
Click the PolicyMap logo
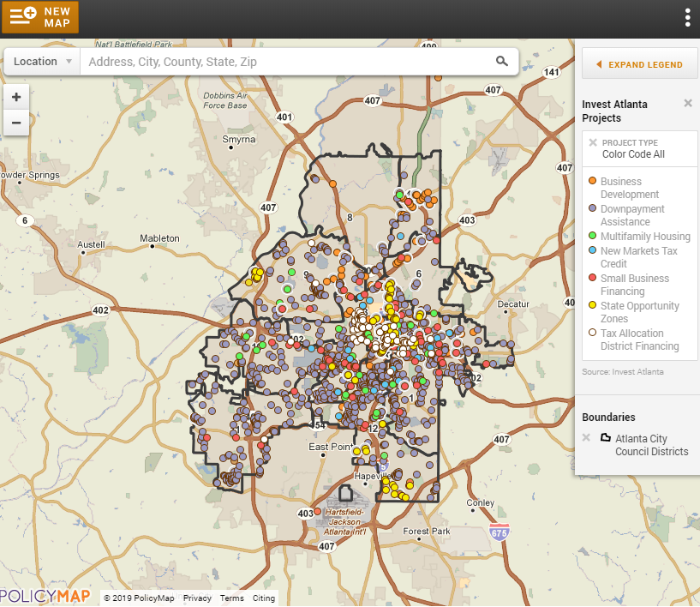point(45,596)
